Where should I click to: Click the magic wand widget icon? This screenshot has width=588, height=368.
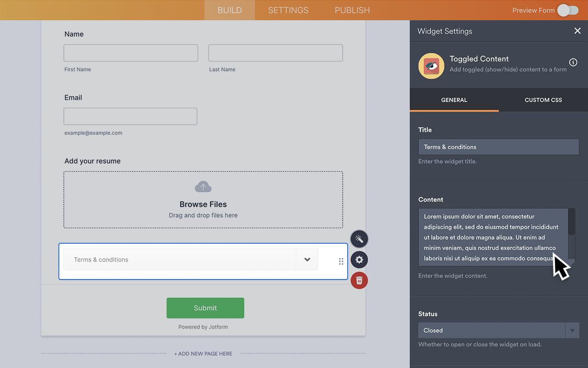coord(359,239)
